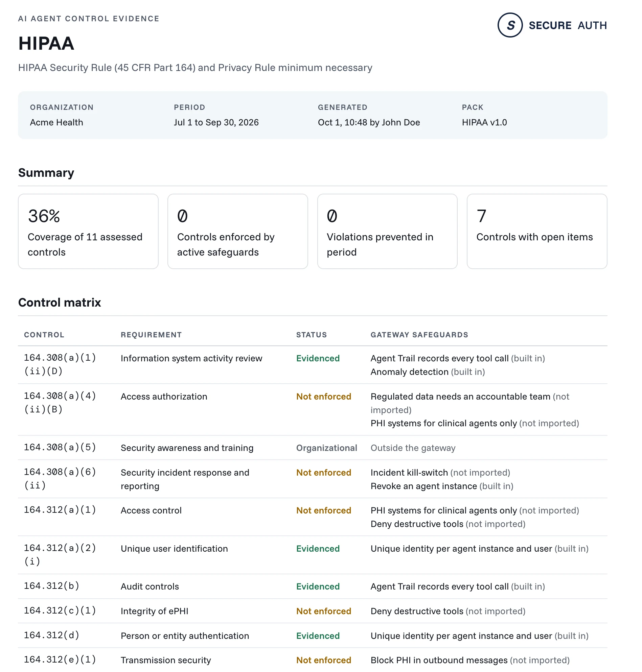This screenshot has height=672, width=642.
Task: Click the STATUS column header
Action: [312, 335]
